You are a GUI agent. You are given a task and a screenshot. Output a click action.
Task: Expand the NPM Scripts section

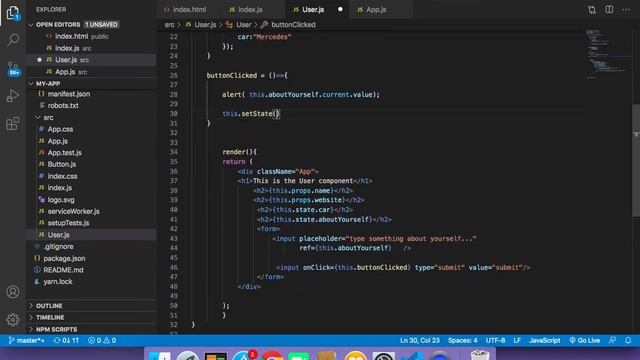tap(56, 329)
